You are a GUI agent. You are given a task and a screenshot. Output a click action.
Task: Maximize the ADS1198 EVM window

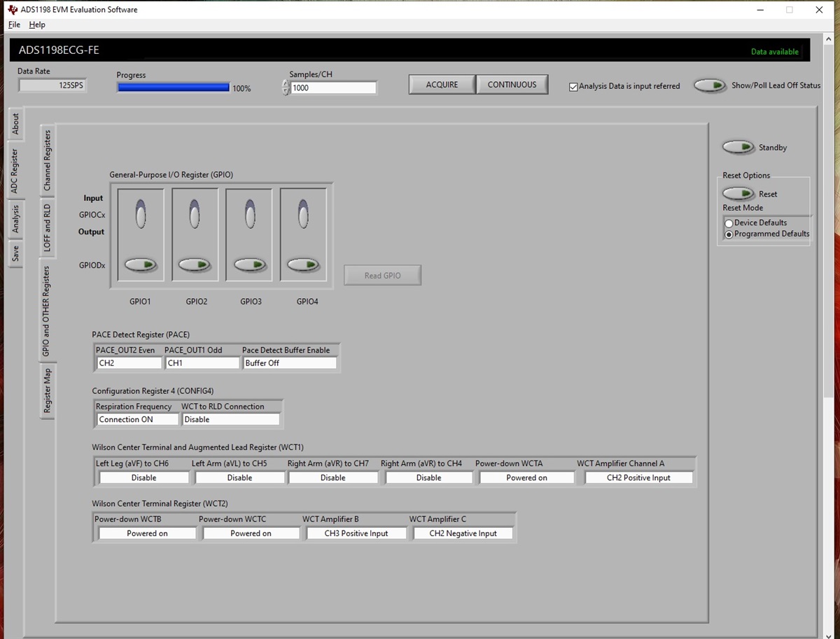[790, 10]
